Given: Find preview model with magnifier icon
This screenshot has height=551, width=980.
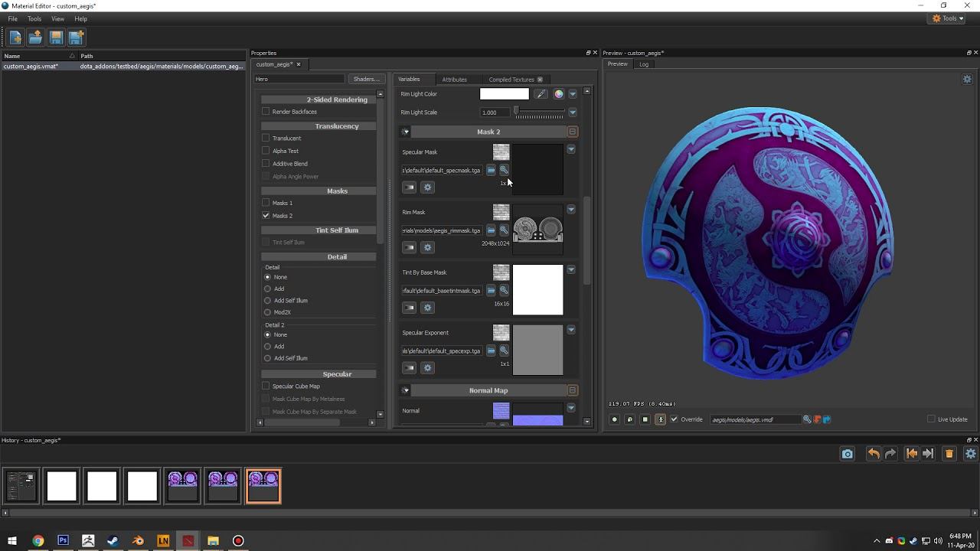Looking at the screenshot, I should pos(807,419).
